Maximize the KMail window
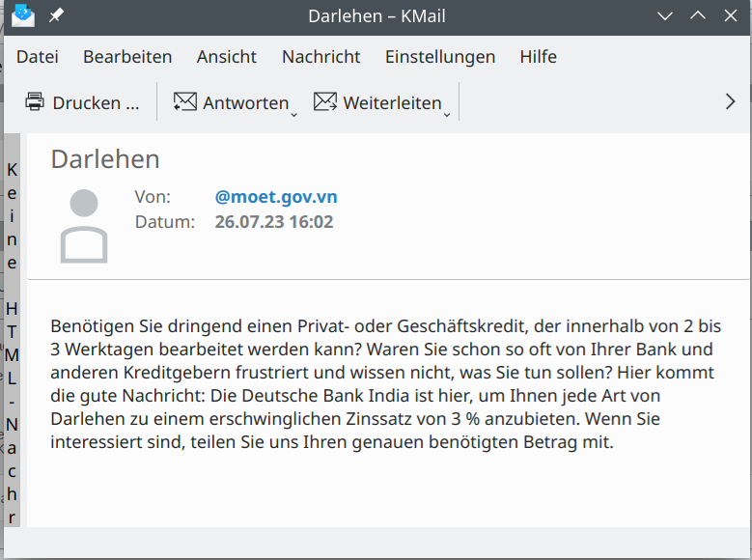The height and width of the screenshot is (560, 752). pyautogui.click(x=698, y=16)
